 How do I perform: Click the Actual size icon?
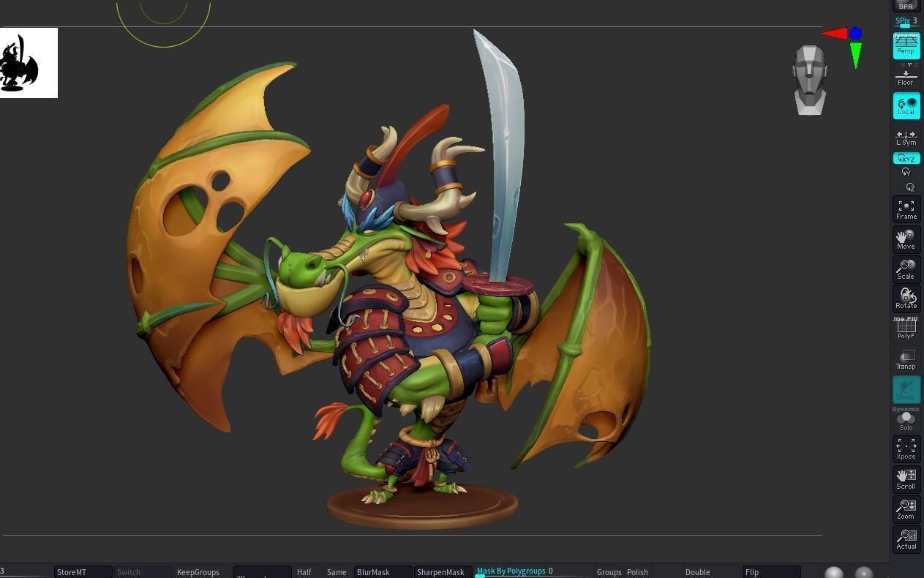pos(906,539)
